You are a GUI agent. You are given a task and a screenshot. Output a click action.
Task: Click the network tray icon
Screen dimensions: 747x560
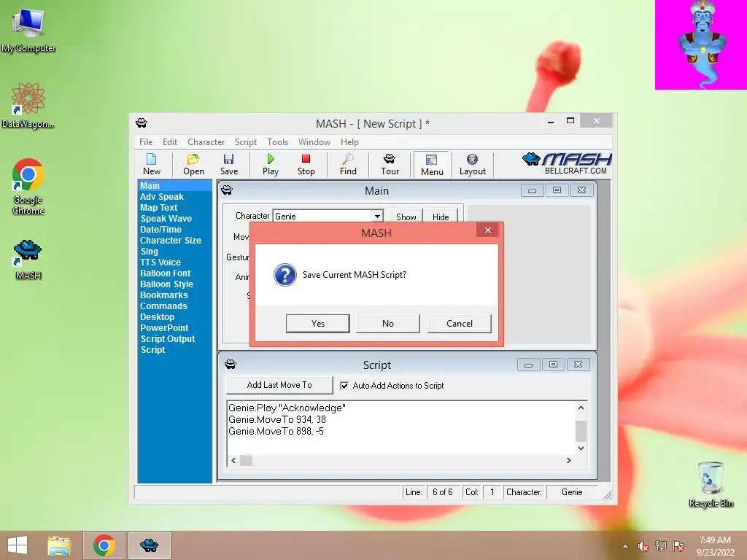click(x=661, y=546)
